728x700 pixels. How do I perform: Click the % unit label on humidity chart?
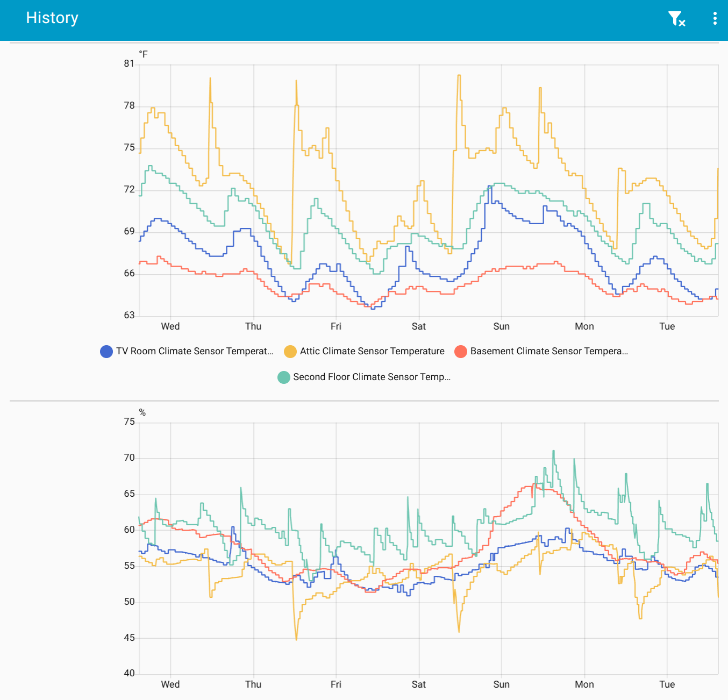pyautogui.click(x=142, y=412)
